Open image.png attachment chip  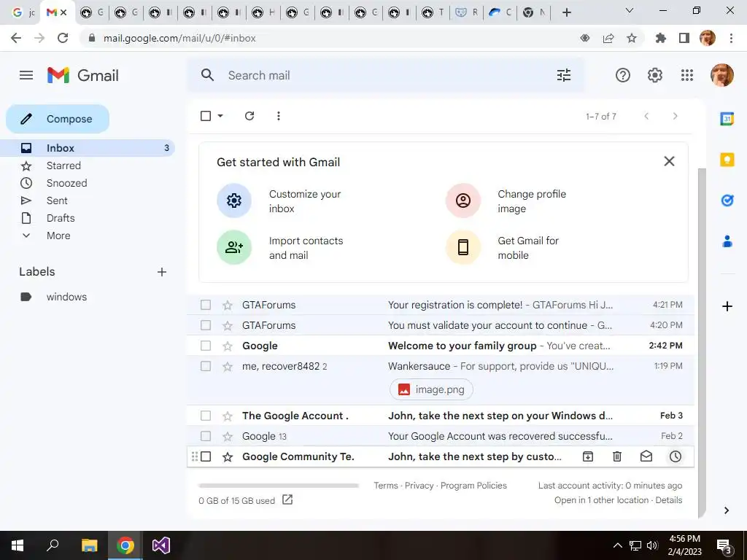click(x=431, y=389)
